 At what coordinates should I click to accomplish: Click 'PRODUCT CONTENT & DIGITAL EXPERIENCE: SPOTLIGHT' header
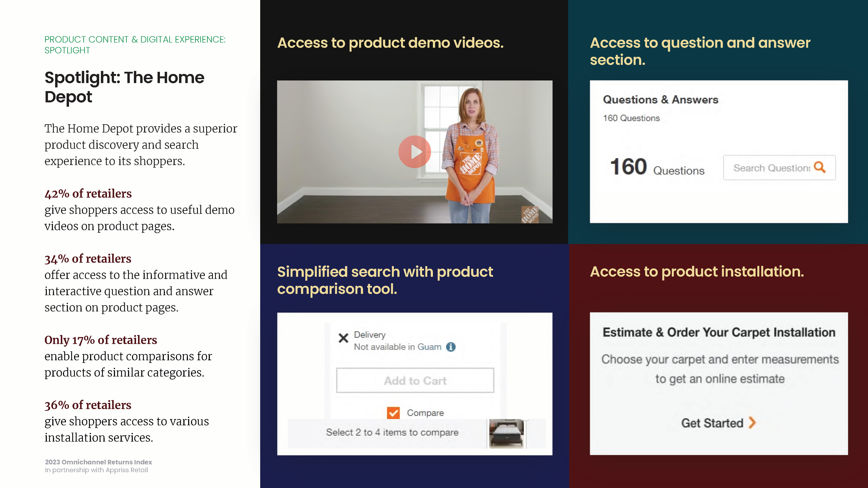[135, 45]
